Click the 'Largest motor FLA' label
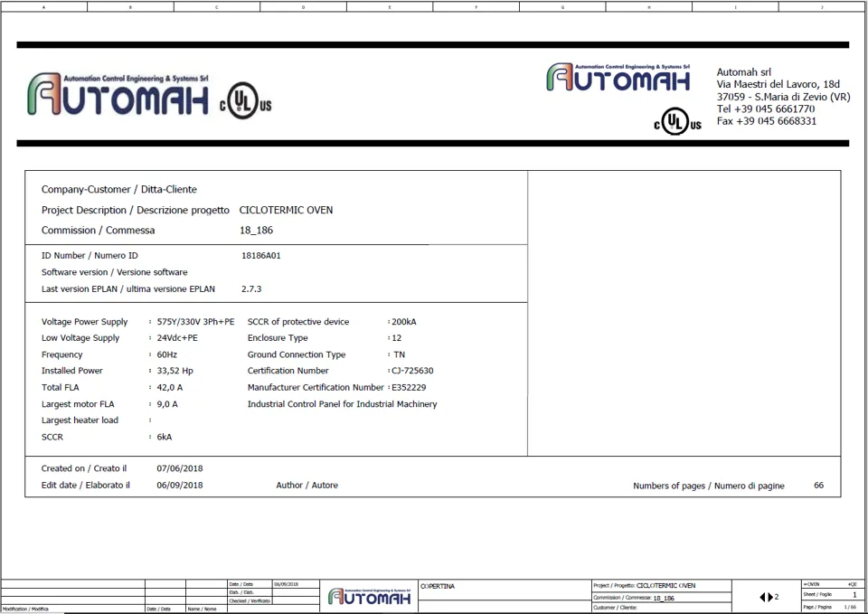 [78, 404]
